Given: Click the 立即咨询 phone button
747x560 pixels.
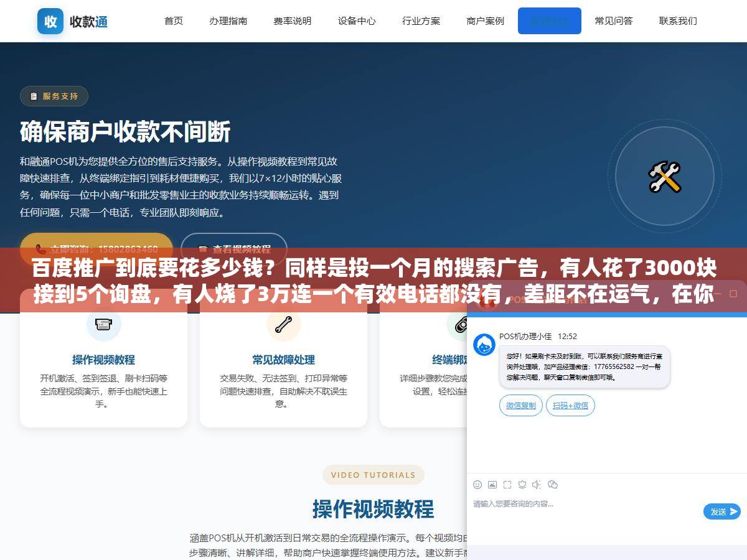Looking at the screenshot, I should 96,249.
